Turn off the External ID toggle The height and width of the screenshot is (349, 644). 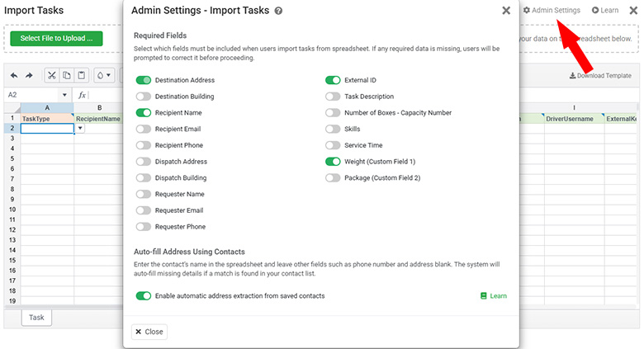333,80
